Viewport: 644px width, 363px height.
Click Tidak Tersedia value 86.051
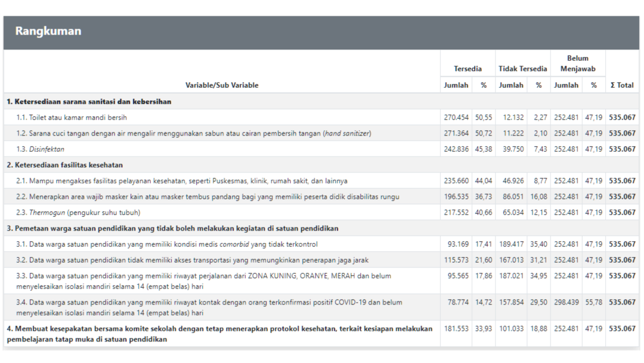[513, 196]
